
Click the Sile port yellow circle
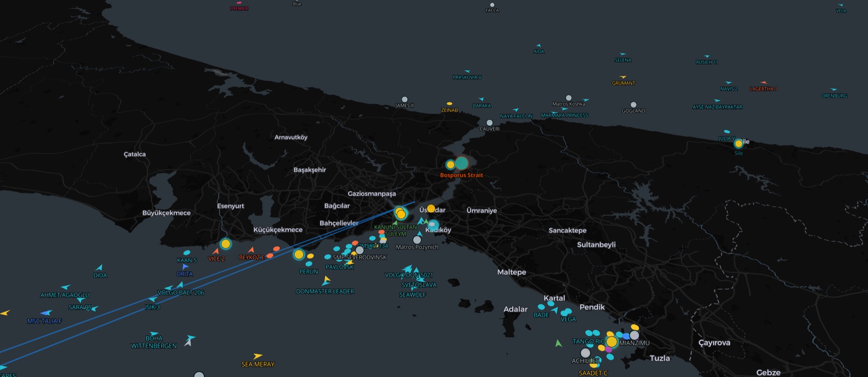pos(738,144)
